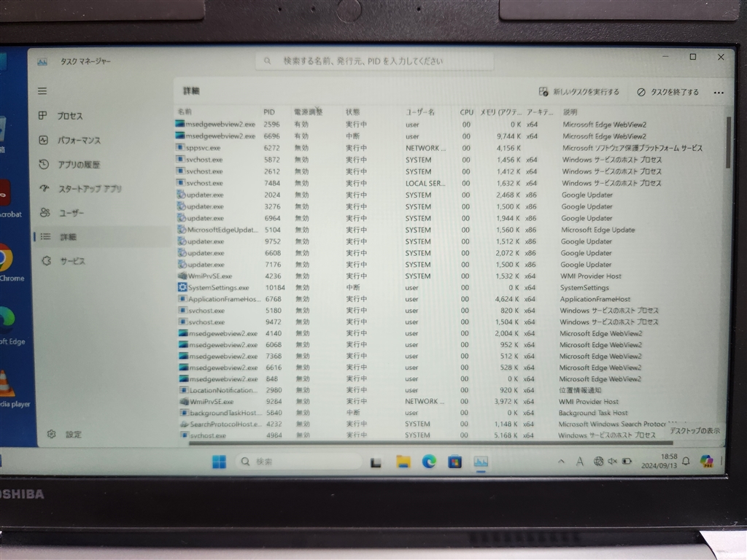Select the LocationNotification process row
Image resolution: width=747 pixels, height=560 pixels.
click(449, 390)
